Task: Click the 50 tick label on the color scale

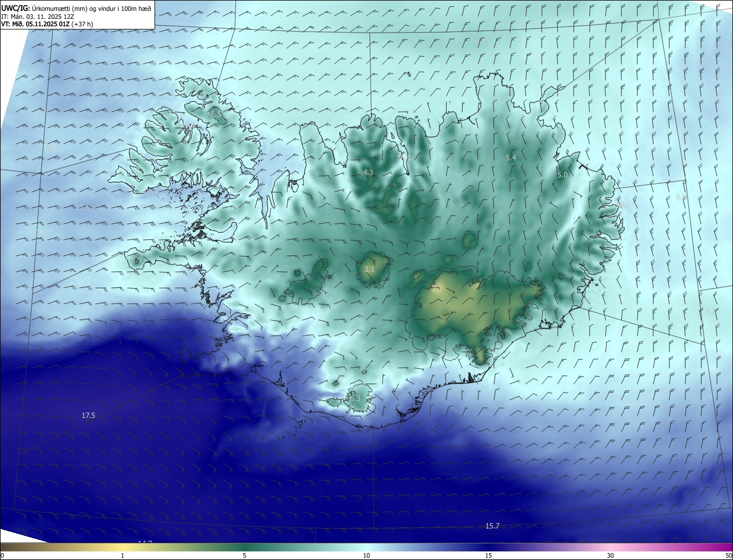Action: pos(728,555)
